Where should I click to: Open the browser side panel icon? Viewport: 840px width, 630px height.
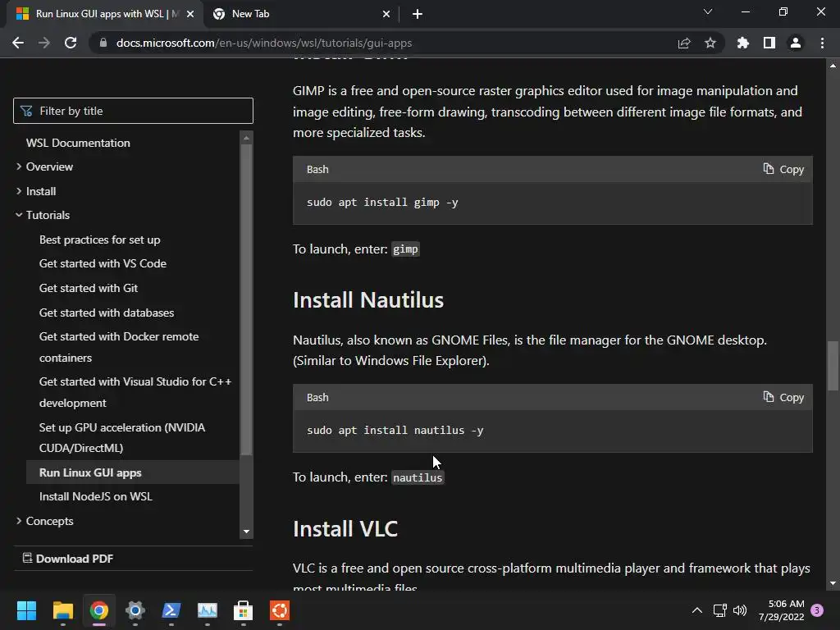[769, 43]
